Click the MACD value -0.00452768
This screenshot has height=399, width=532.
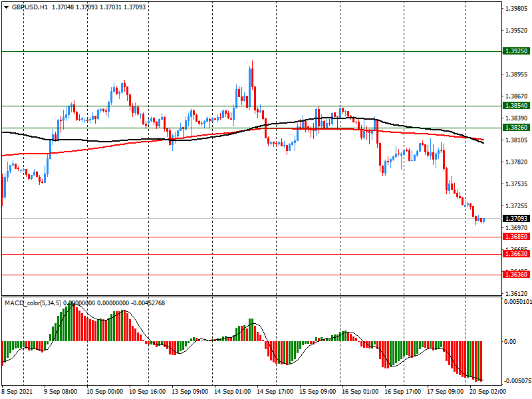[x=148, y=303]
